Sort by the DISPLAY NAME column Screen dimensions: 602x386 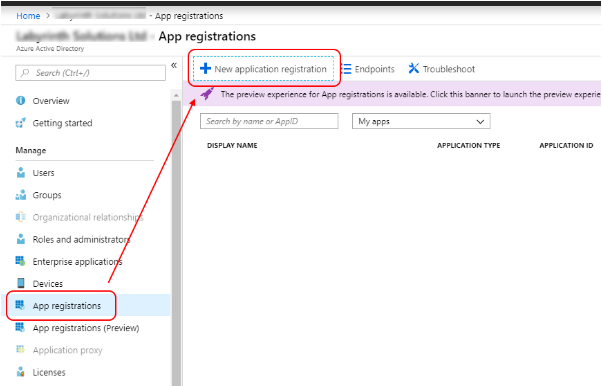(232, 146)
